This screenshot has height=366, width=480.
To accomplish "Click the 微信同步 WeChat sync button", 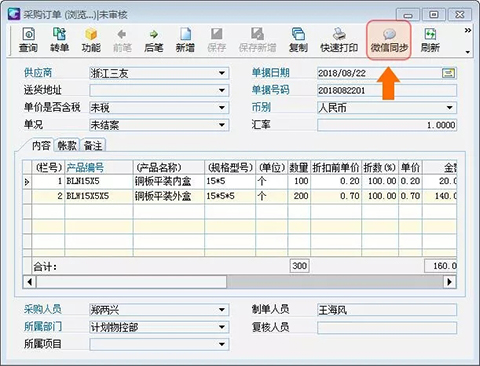I will tap(389, 40).
